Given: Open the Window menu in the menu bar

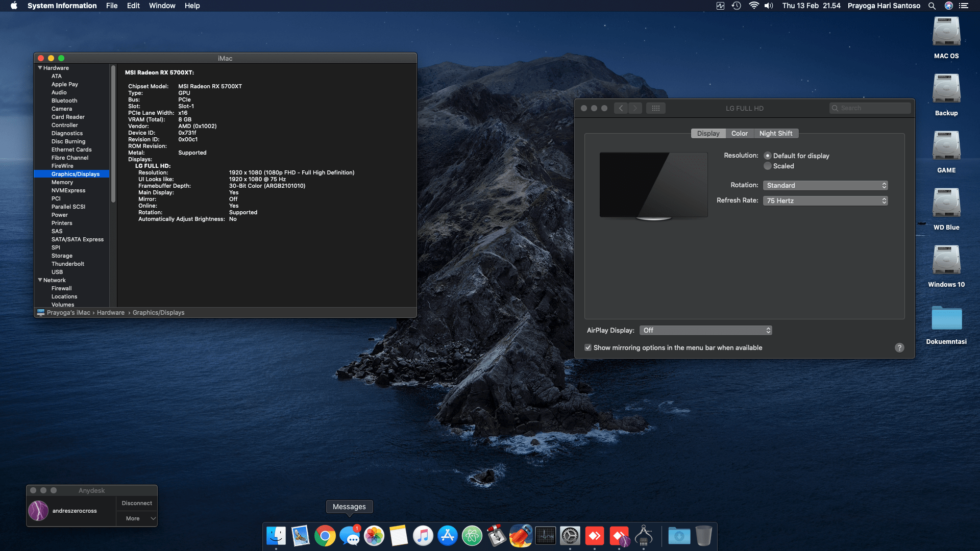Looking at the screenshot, I should 162,6.
